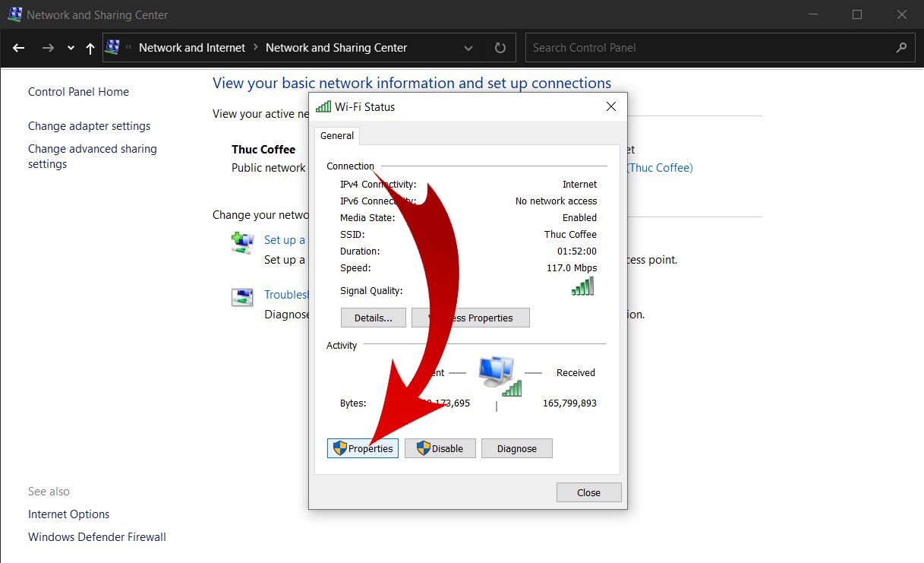Open the Thuc Coffee connection link
The image size is (924, 563).
coord(659,168)
